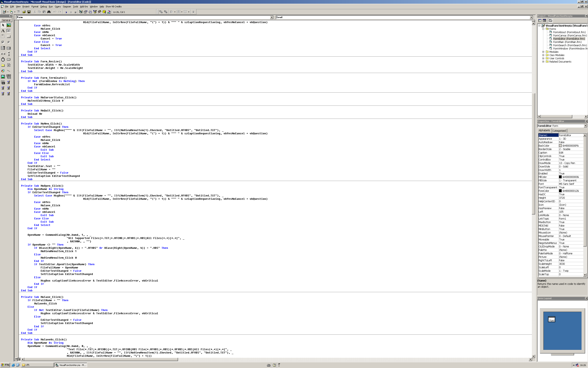Select FormMain (FormMain.frm) in the project tree
588x368 pixels.
[567, 42]
